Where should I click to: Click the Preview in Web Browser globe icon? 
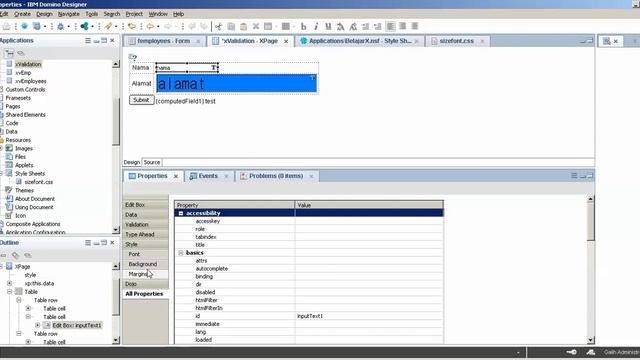tap(24, 27)
